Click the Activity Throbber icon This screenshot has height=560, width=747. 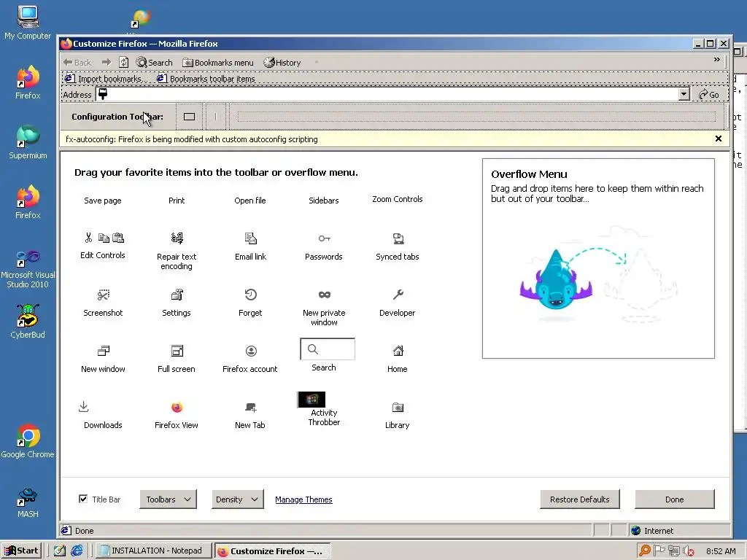[x=311, y=400]
